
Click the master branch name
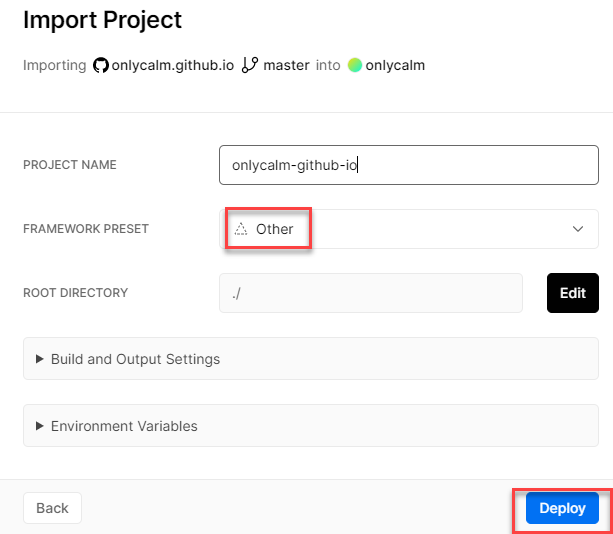(x=286, y=65)
